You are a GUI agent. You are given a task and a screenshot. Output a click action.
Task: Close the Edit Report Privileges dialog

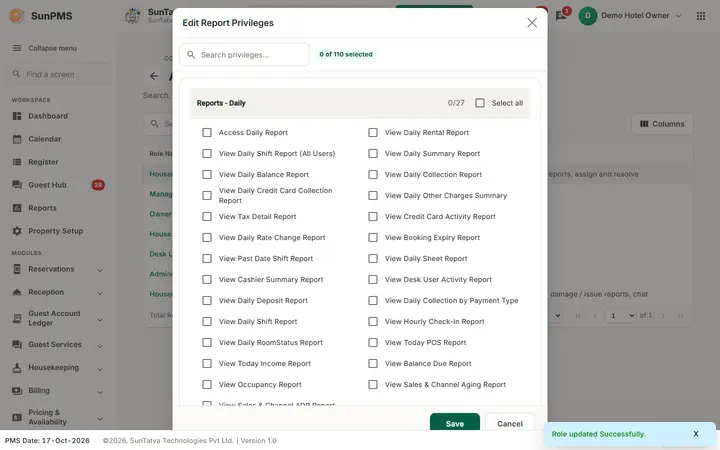point(532,22)
